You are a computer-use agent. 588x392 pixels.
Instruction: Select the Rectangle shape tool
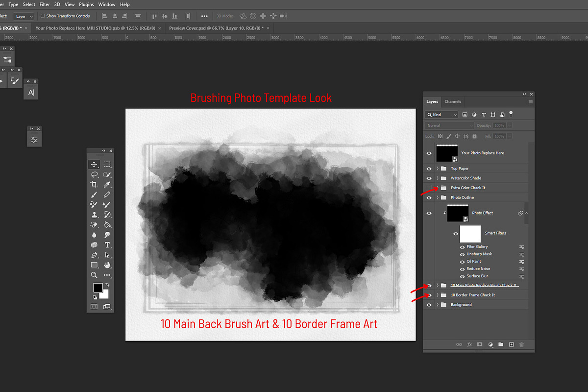[94, 265]
